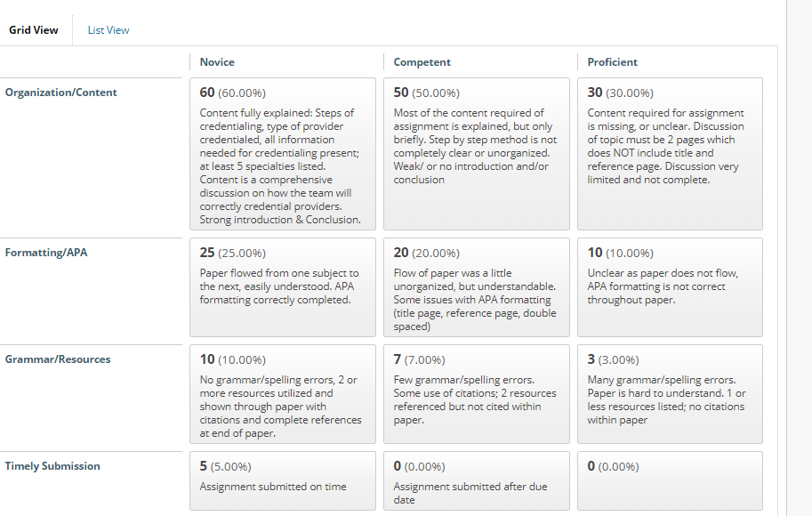Pick the 10 points Formatting/APA Proficient cell
Screen dimensions: 812x516
click(x=670, y=287)
